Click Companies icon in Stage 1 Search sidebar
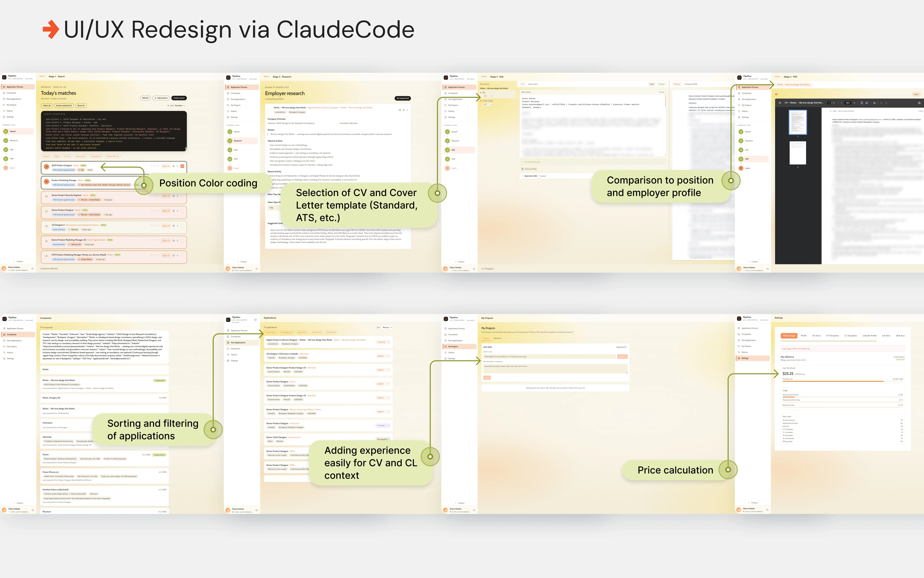Viewport: 924px width, 578px height. tap(4, 93)
